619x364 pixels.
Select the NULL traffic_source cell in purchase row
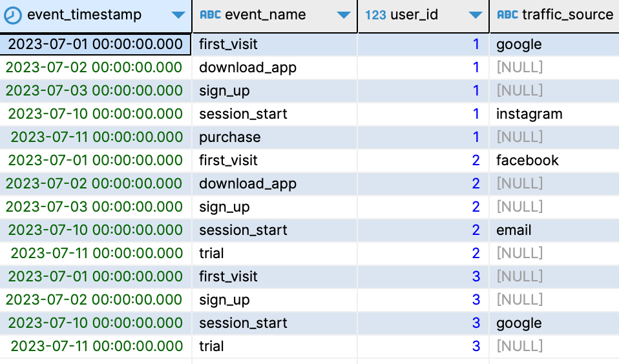554,137
